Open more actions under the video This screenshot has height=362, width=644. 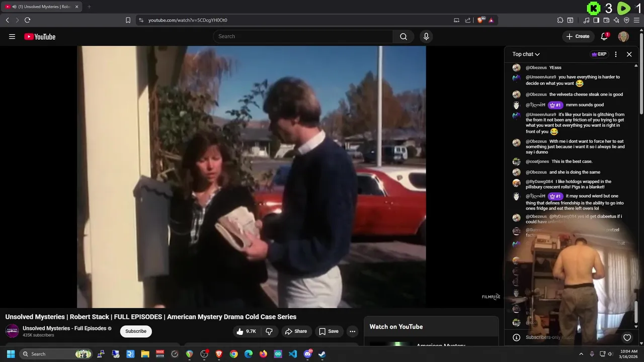point(352,331)
